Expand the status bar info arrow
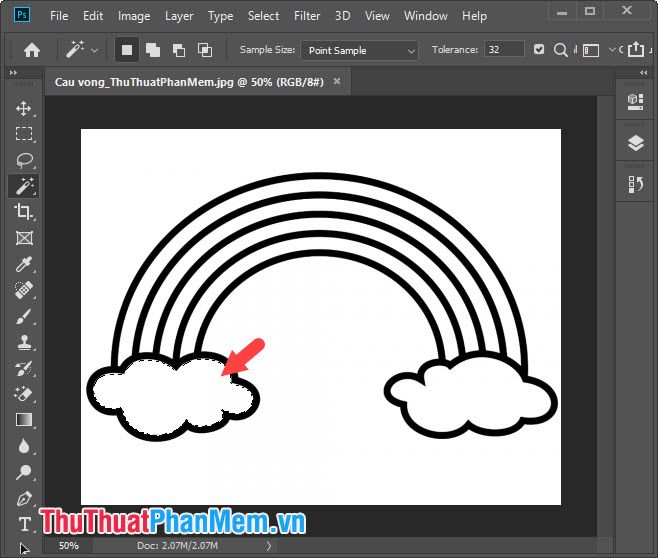The image size is (658, 558). [267, 546]
